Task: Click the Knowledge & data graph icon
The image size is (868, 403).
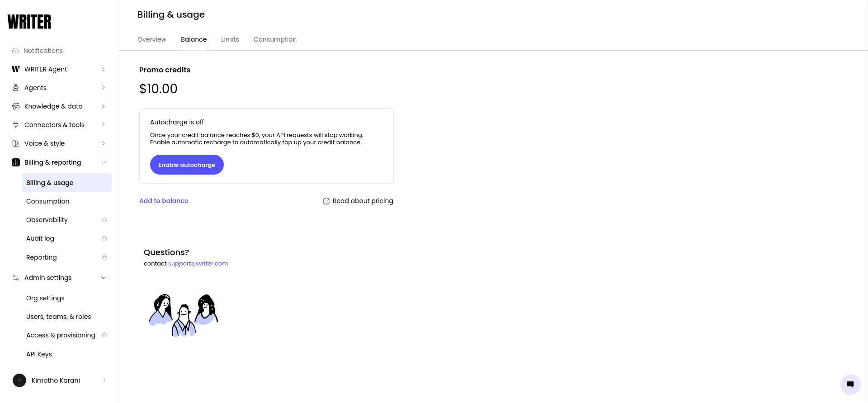Action: pos(16,106)
